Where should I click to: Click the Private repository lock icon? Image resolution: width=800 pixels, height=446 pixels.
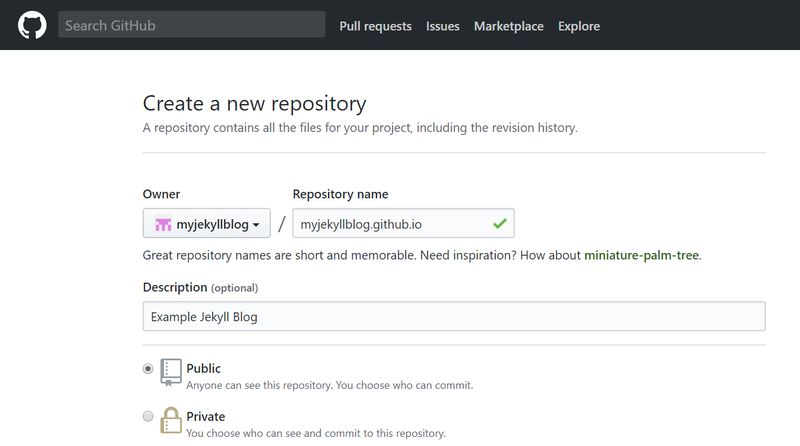(171, 420)
